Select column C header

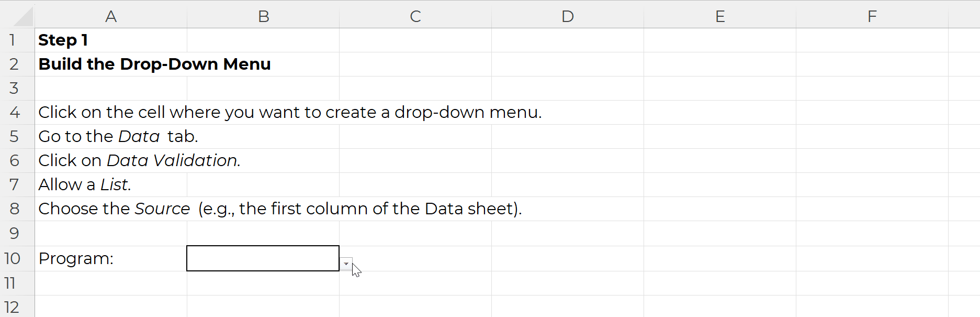point(415,16)
